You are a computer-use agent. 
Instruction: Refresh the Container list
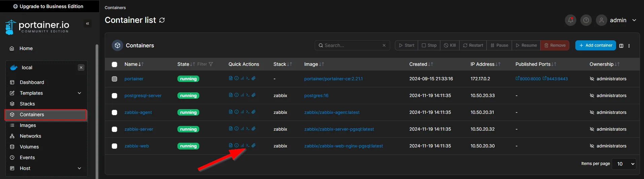coord(162,20)
